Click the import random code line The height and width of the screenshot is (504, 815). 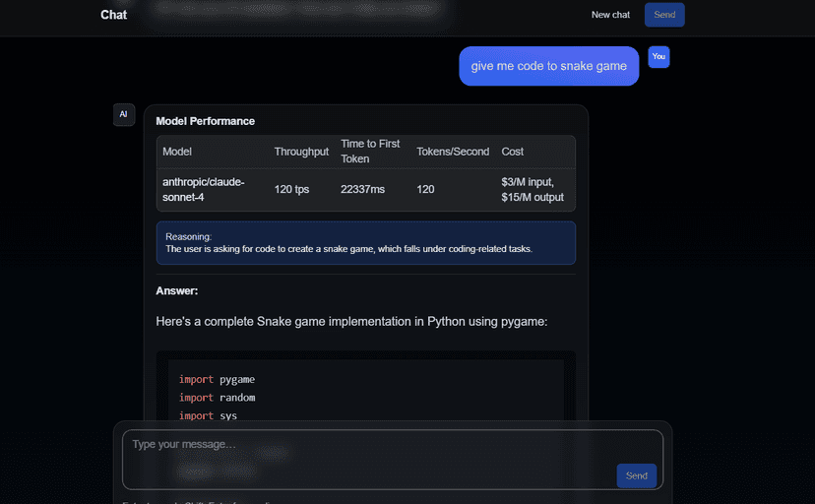[x=217, y=398]
